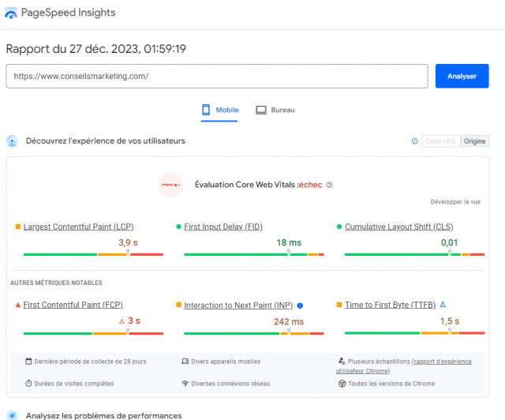Click the calendar icon for collection period

pyautogui.click(x=28, y=361)
